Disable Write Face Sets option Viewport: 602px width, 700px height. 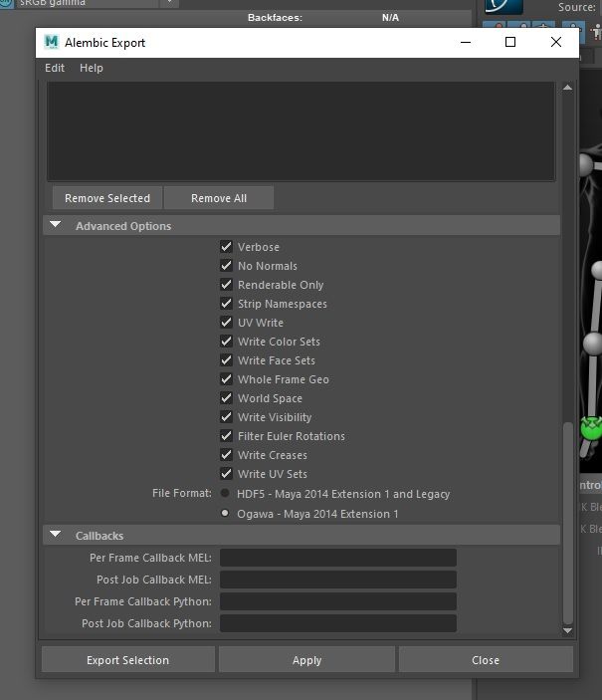[x=226, y=360]
